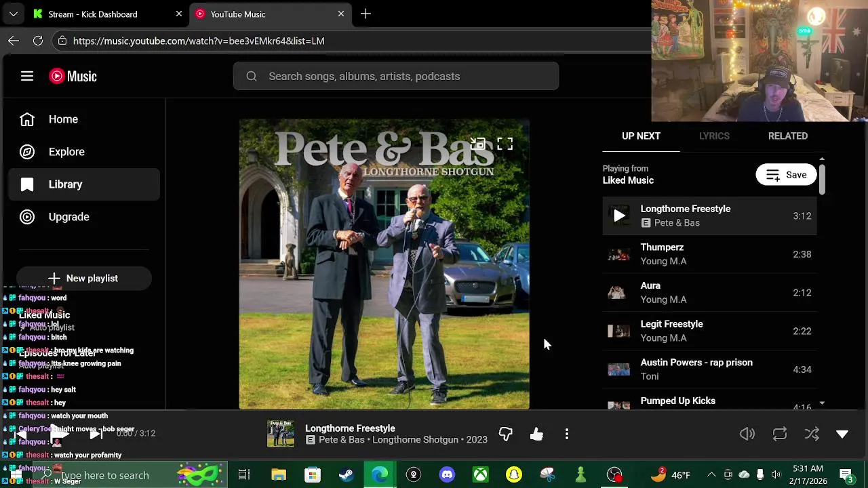Screen dimensions: 868x488
Task: Switch to the RELATED tab
Action: pos(787,136)
